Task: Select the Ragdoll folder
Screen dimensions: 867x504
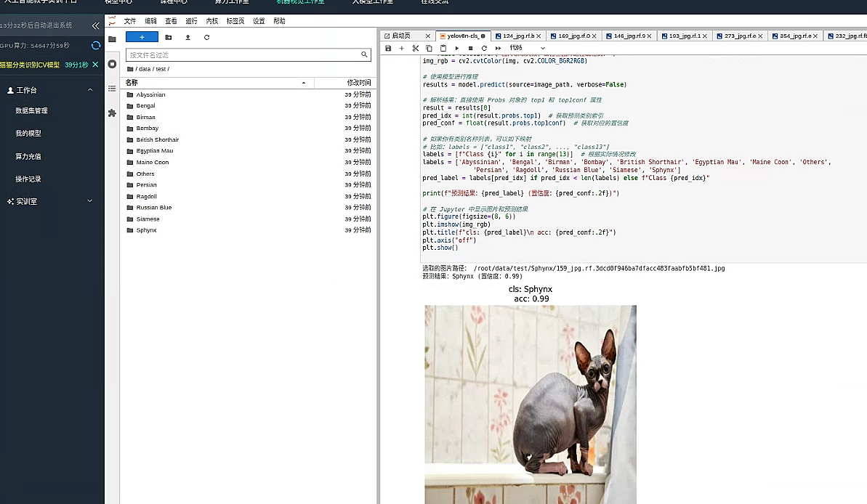Action: (x=249, y=196)
